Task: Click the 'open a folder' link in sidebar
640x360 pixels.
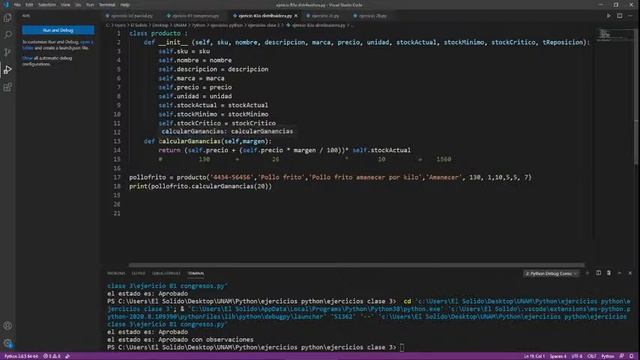Action: coord(87,42)
